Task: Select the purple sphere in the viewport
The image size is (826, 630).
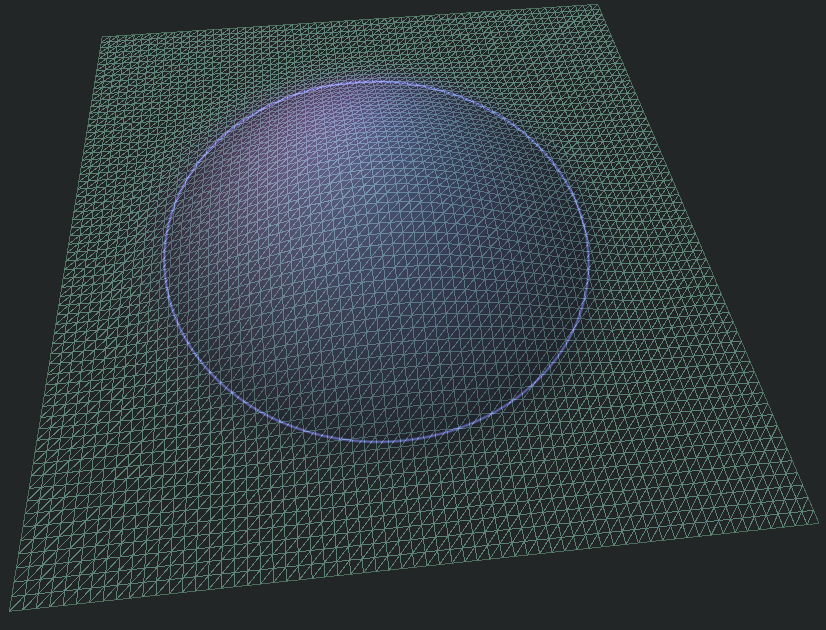Action: click(x=377, y=262)
